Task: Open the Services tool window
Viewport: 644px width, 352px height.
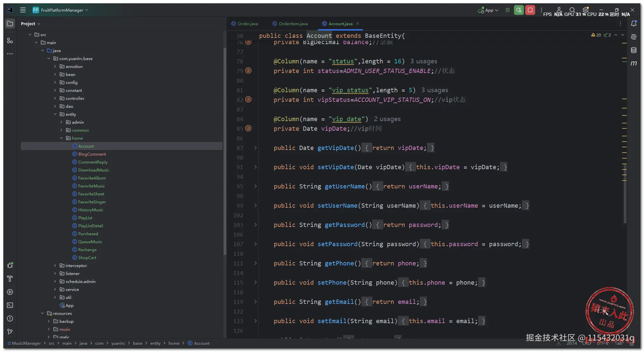Action: point(10,292)
